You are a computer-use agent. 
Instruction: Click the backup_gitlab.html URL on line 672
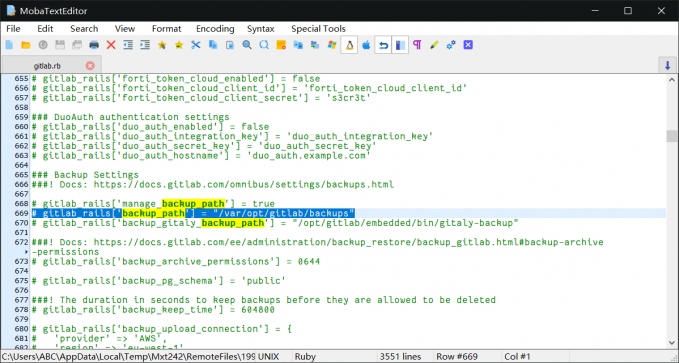(349, 242)
